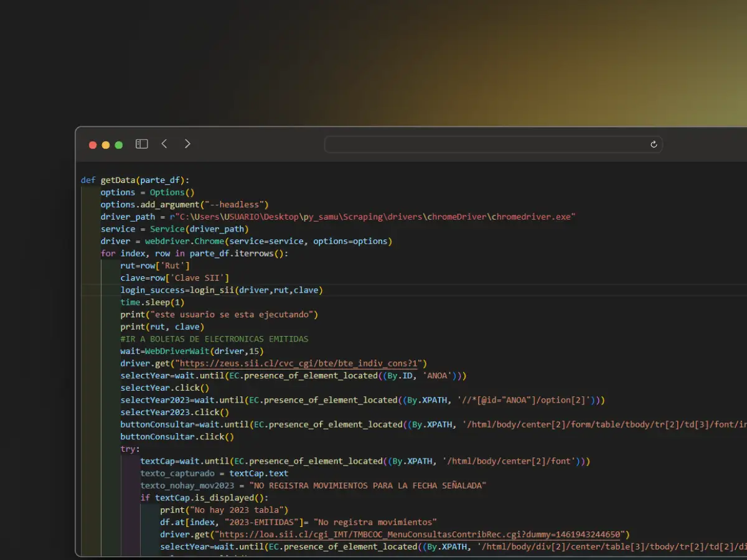Screen dimensions: 747x560
Task: Click the 'driver = webdriver.Chrome' line
Action: click(247, 241)
